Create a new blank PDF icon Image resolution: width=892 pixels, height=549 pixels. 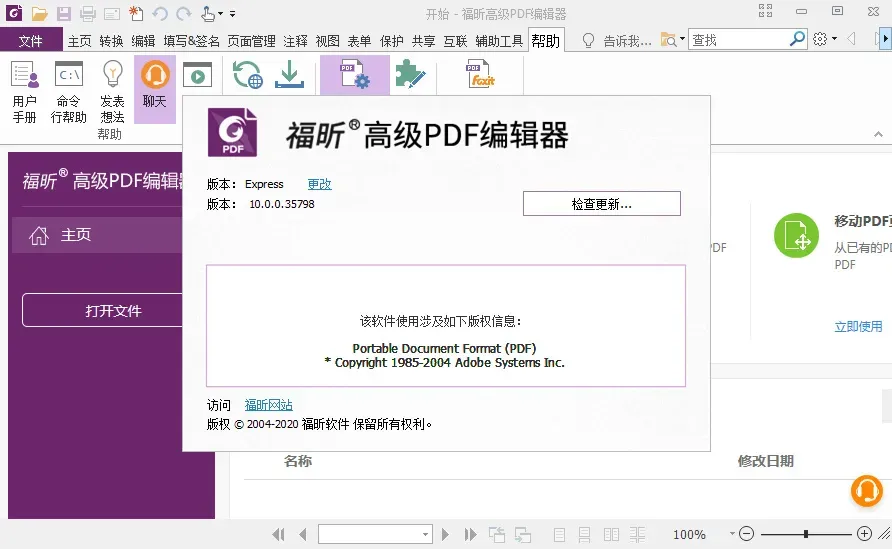(x=136, y=13)
